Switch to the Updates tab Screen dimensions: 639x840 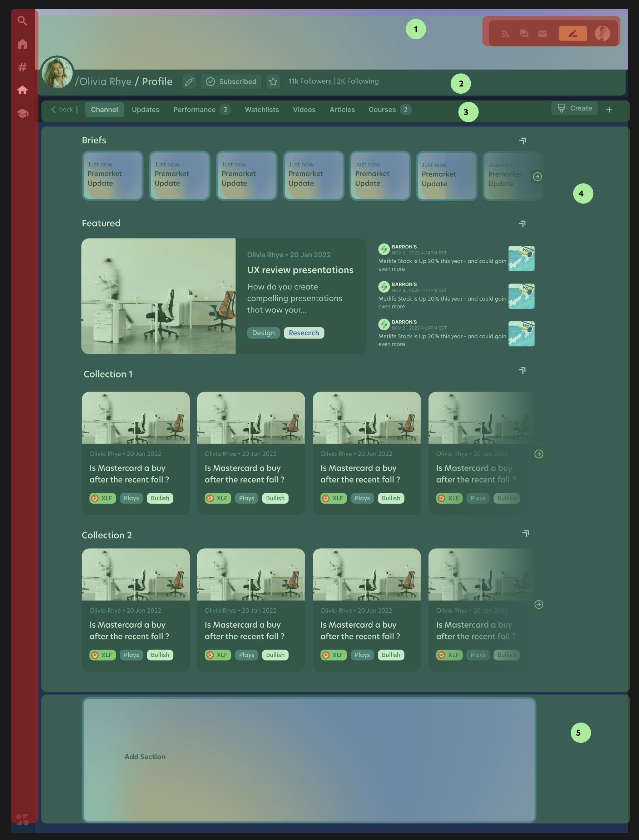click(x=145, y=110)
